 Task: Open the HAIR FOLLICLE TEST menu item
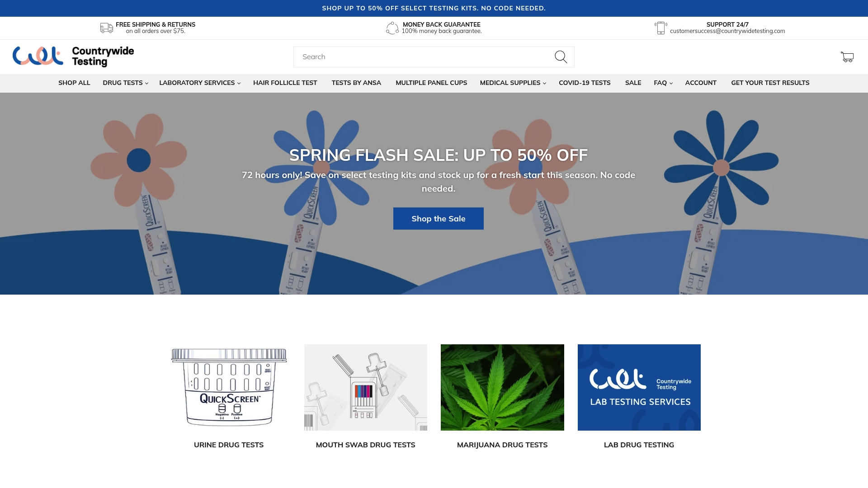[x=285, y=83]
